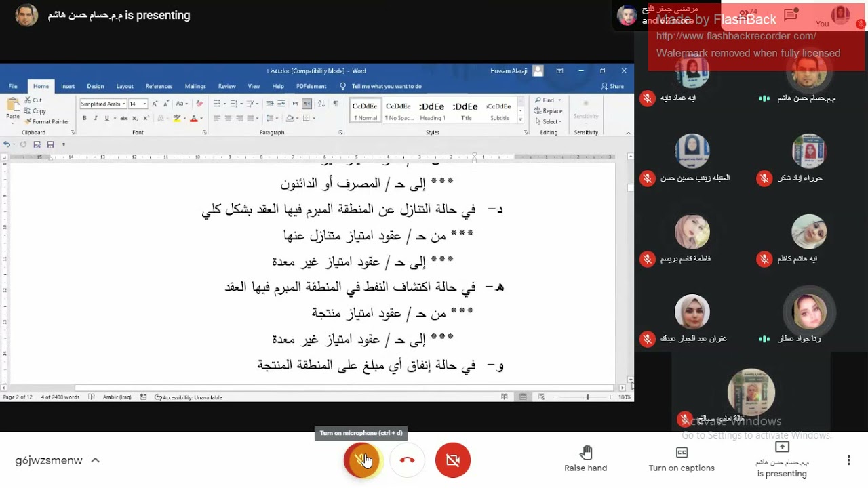Toggle Bold formatting
Screen dimensions: 868x488
tap(85, 118)
